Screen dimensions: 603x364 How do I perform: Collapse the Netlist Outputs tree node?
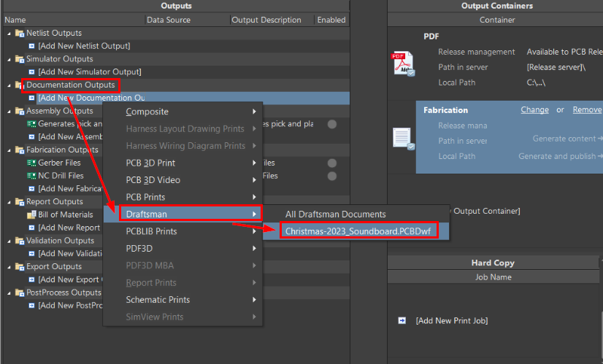pyautogui.click(x=9, y=34)
